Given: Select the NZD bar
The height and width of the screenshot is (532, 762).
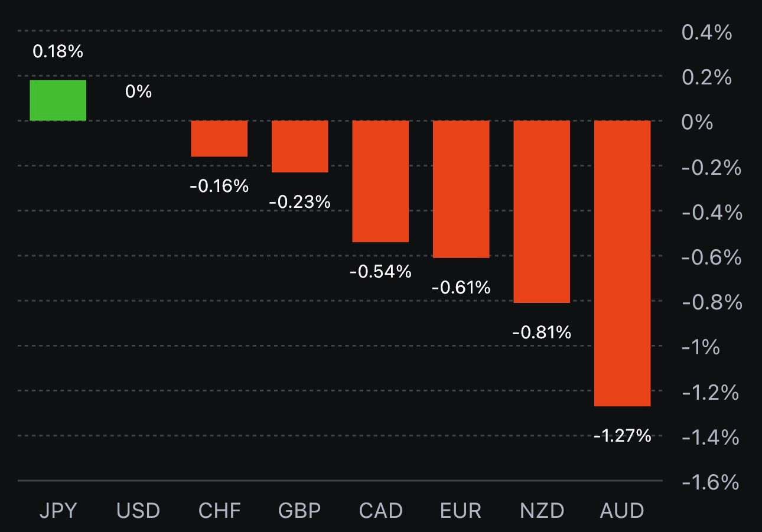Looking at the screenshot, I should pos(542,211).
